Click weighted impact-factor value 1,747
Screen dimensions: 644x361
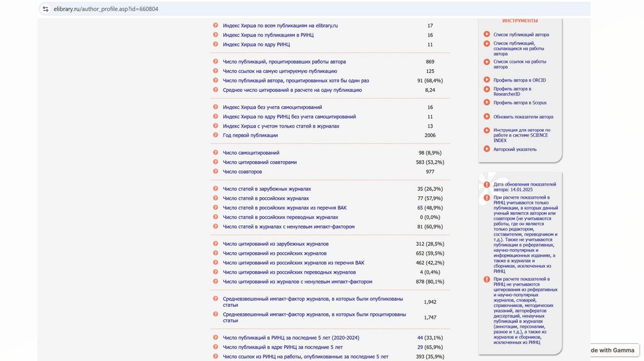(430, 318)
